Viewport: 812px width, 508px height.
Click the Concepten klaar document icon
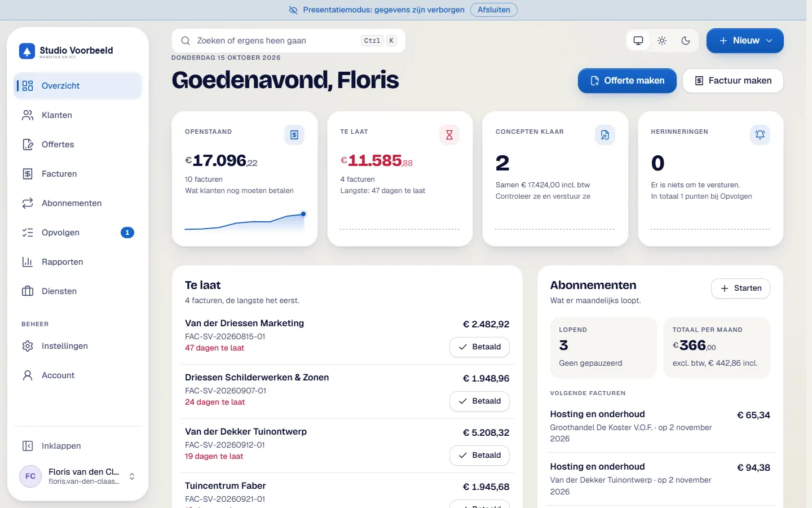click(605, 135)
